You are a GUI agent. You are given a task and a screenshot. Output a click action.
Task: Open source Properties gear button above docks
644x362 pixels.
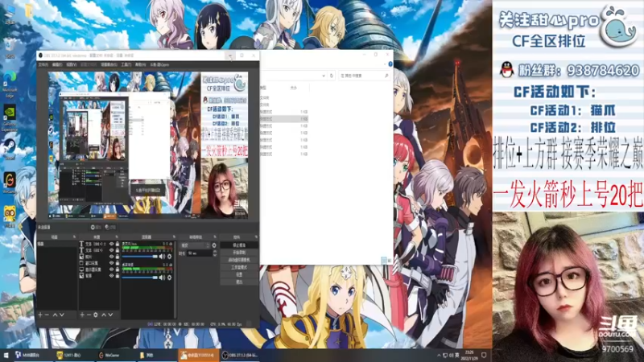96,228
